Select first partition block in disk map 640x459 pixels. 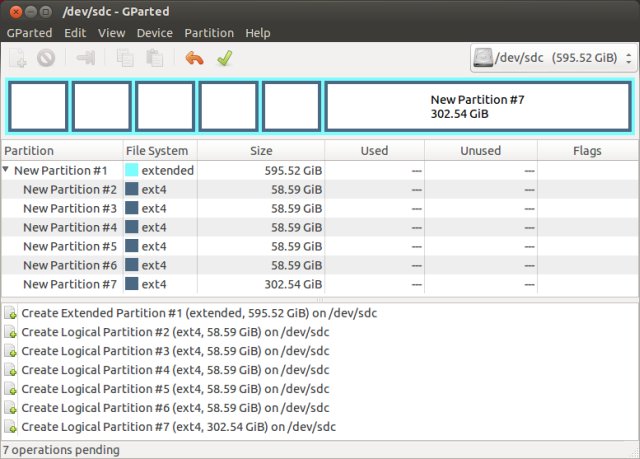(x=38, y=107)
